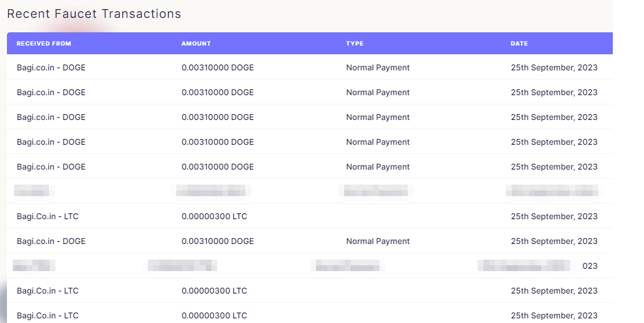The image size is (644, 323).
Task: Click Normal Payment in the DOGE row below the first LTC row
Action: pos(378,242)
